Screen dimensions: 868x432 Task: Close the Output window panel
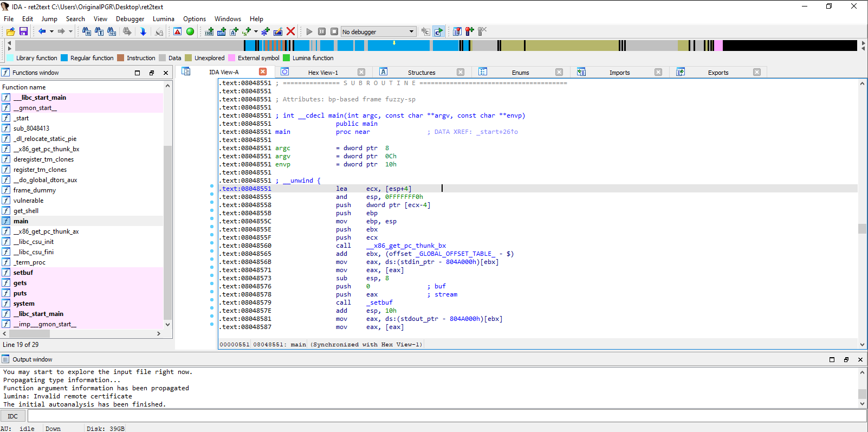[x=860, y=359]
